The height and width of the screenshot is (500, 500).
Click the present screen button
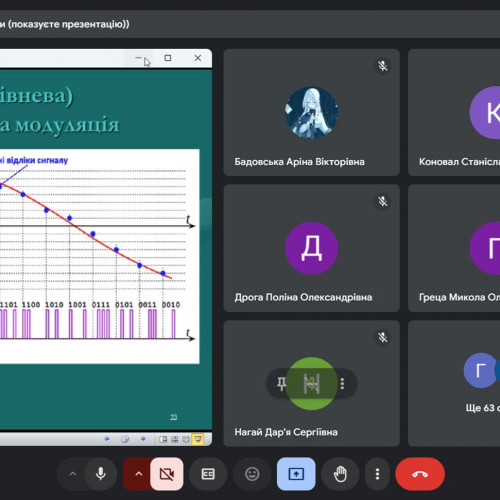(296, 474)
